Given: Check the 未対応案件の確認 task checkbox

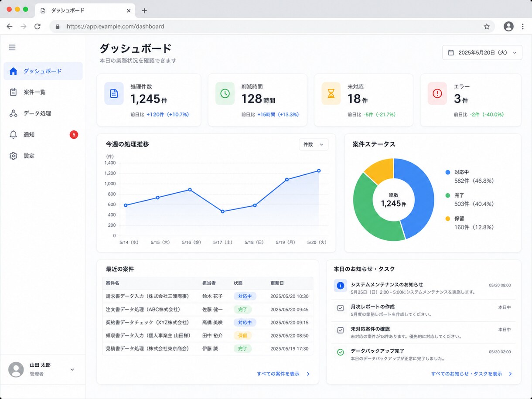Looking at the screenshot, I should click(x=341, y=330).
